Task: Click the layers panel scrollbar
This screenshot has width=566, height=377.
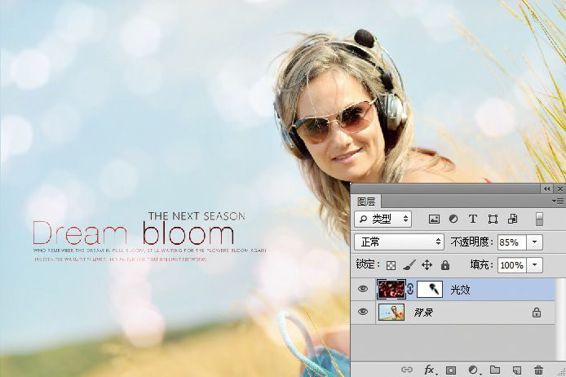Action: pos(561,320)
